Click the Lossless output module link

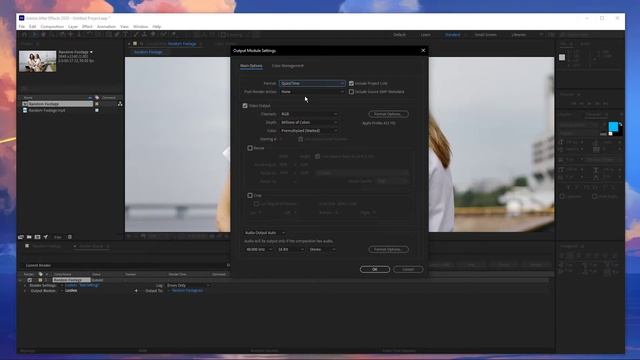[x=71, y=291]
